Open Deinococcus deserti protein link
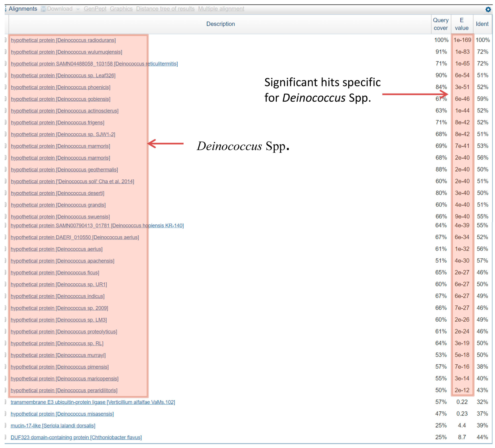The image size is (495, 448). click(x=57, y=193)
